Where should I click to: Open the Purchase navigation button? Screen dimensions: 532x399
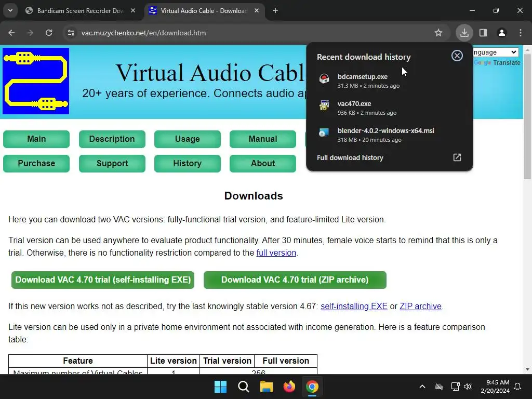[x=36, y=164]
